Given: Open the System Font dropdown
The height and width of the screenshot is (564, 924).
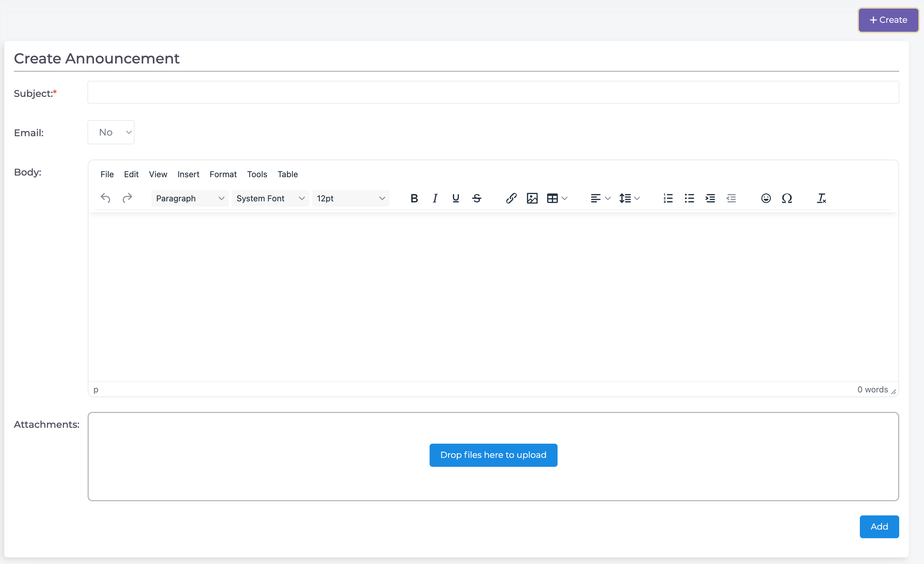Looking at the screenshot, I should click(270, 198).
